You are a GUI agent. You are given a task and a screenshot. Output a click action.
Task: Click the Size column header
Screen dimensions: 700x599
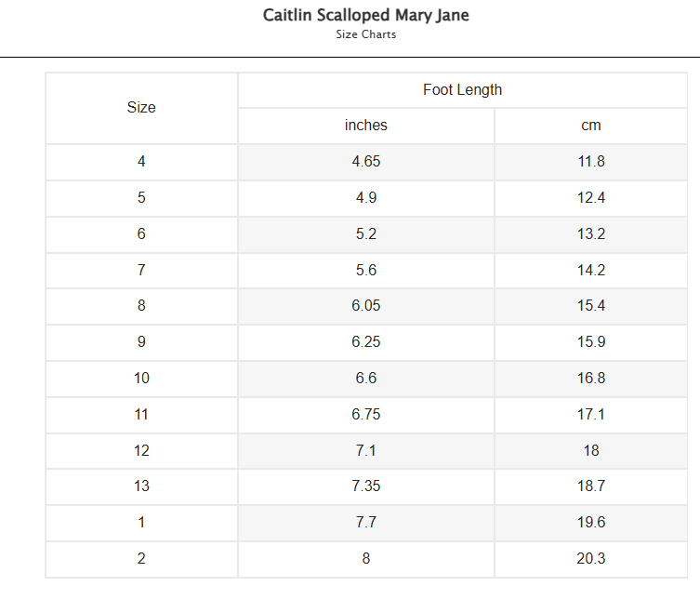point(141,108)
